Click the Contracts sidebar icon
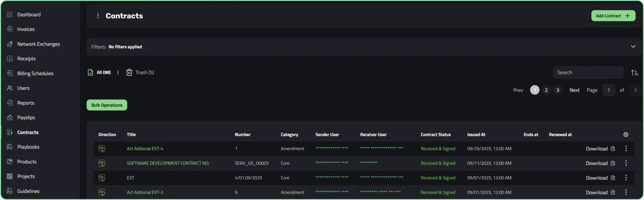This screenshot has width=644, height=200. [x=10, y=132]
